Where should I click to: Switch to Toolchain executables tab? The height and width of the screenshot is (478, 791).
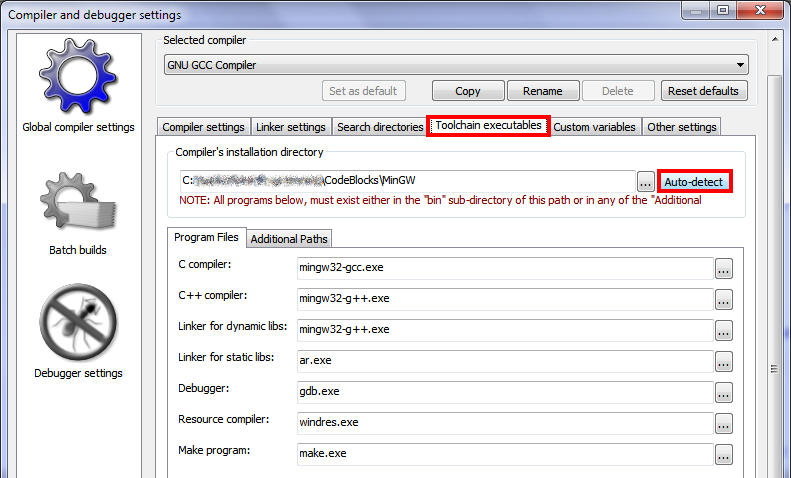pos(488,126)
